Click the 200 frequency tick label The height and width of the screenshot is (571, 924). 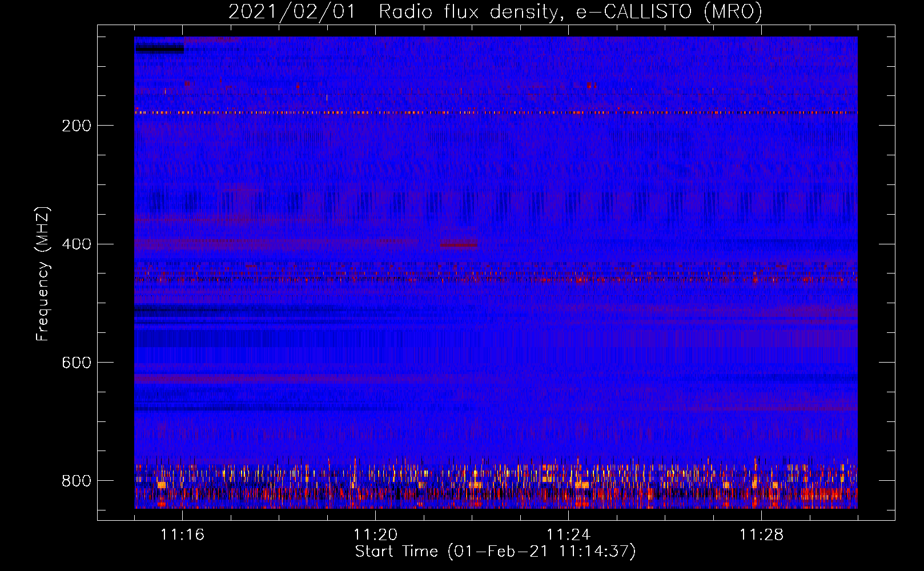pos(77,126)
